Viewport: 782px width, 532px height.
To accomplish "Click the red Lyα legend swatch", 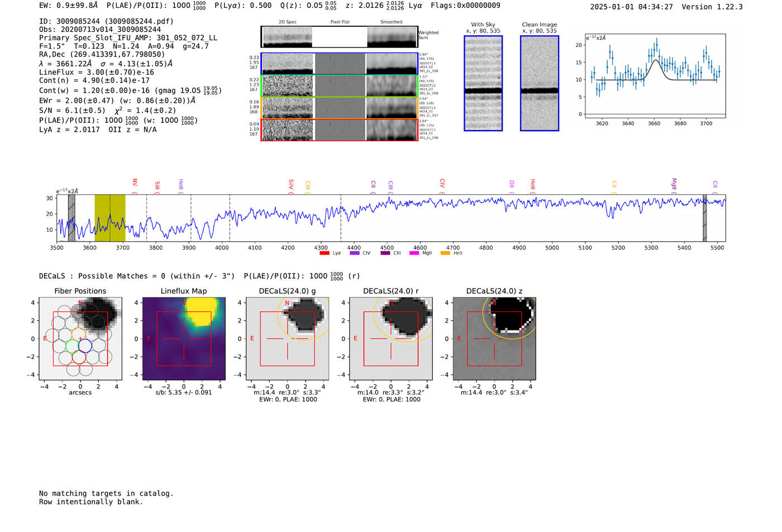I will (324, 253).
